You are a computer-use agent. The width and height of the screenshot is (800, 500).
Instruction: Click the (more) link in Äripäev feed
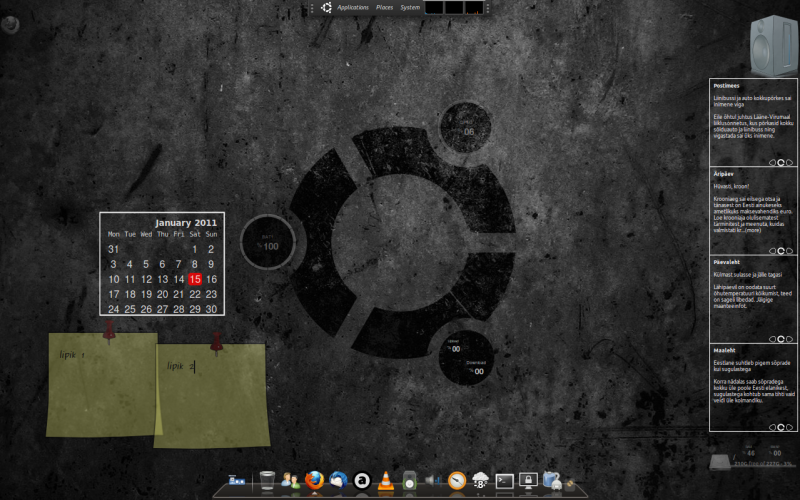pyautogui.click(x=753, y=231)
